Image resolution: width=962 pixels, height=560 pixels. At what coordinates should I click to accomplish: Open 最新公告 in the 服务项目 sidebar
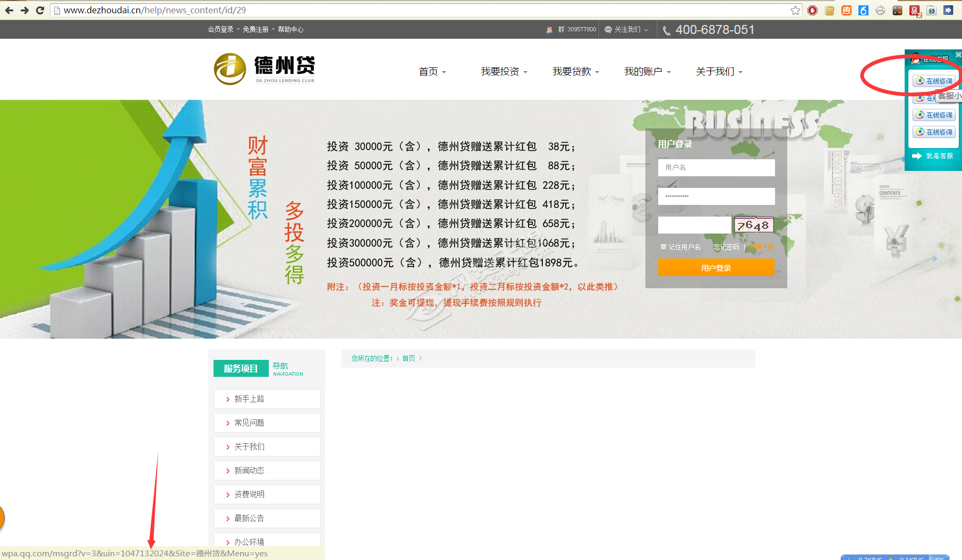267,518
